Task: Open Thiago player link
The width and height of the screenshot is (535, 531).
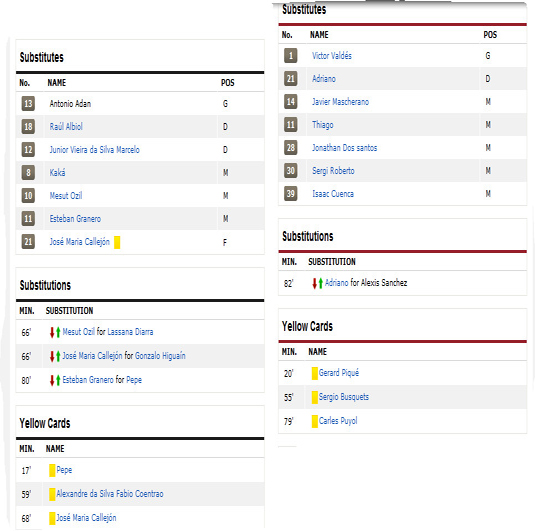Action: (x=322, y=125)
